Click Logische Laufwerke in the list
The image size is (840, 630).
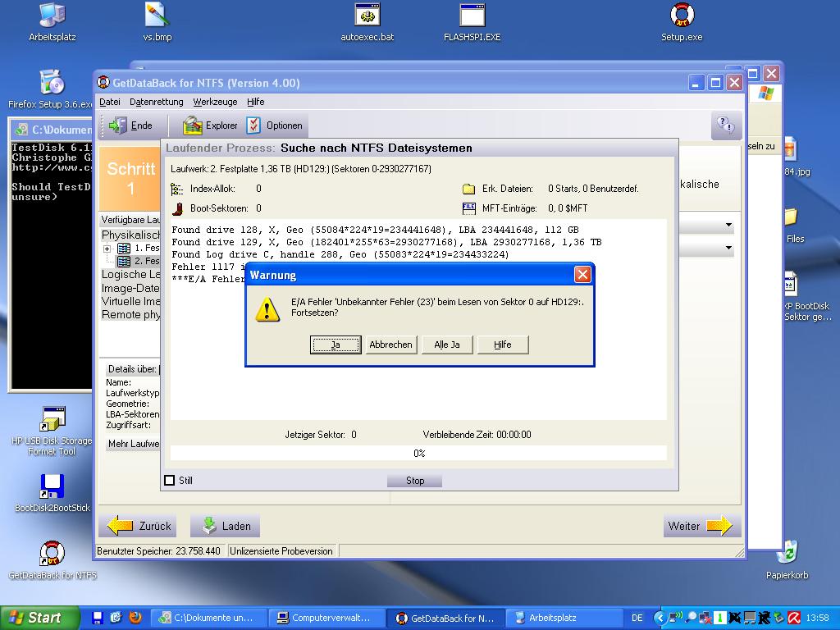click(130, 274)
